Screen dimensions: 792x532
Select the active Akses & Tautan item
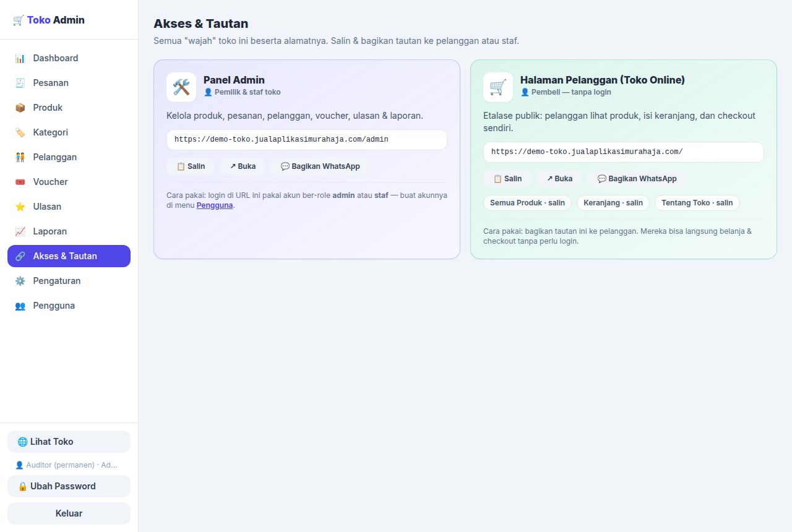point(69,256)
